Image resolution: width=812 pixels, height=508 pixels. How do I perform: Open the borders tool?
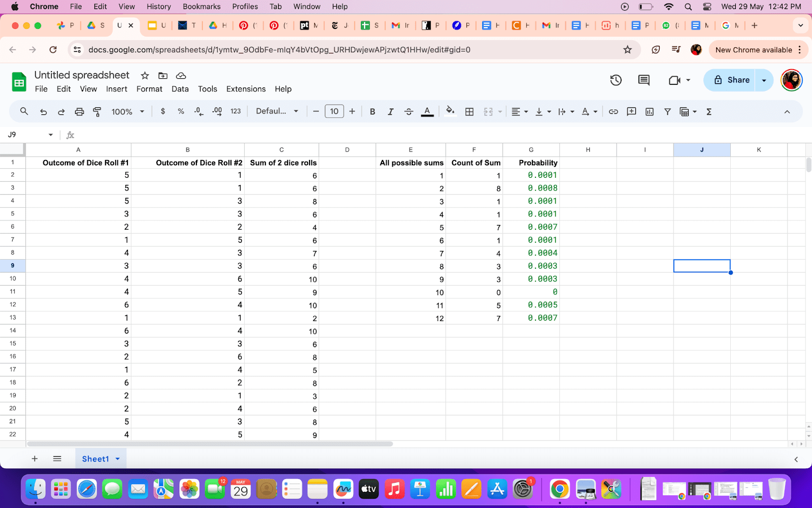(469, 111)
